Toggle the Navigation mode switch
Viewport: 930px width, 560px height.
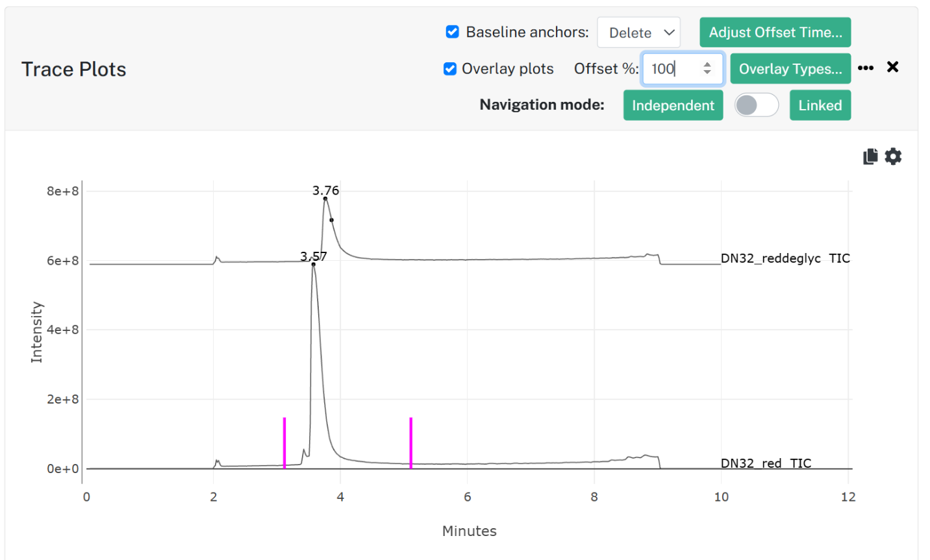(x=757, y=105)
